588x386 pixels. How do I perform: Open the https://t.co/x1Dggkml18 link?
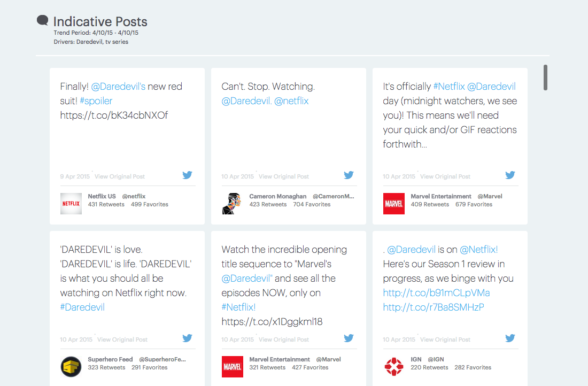tap(272, 321)
